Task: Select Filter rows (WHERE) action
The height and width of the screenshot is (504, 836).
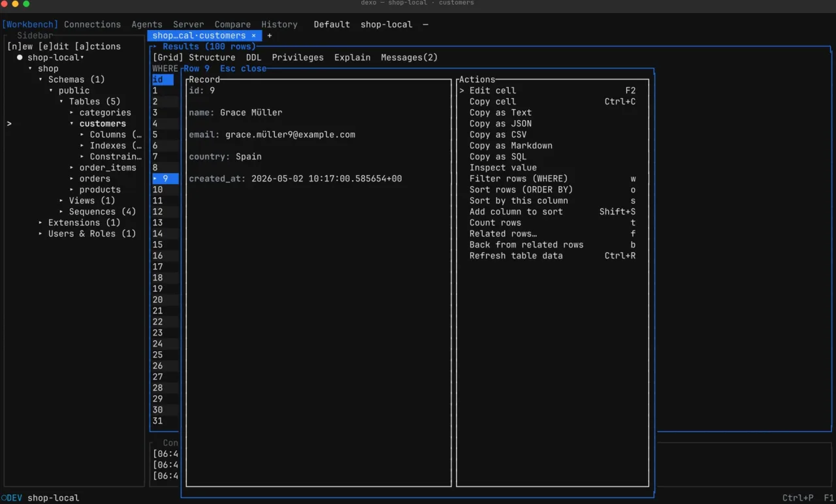Action: click(x=519, y=178)
